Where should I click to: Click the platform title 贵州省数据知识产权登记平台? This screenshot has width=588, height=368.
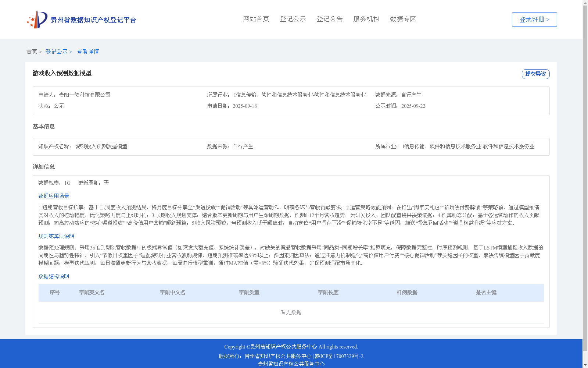[93, 20]
